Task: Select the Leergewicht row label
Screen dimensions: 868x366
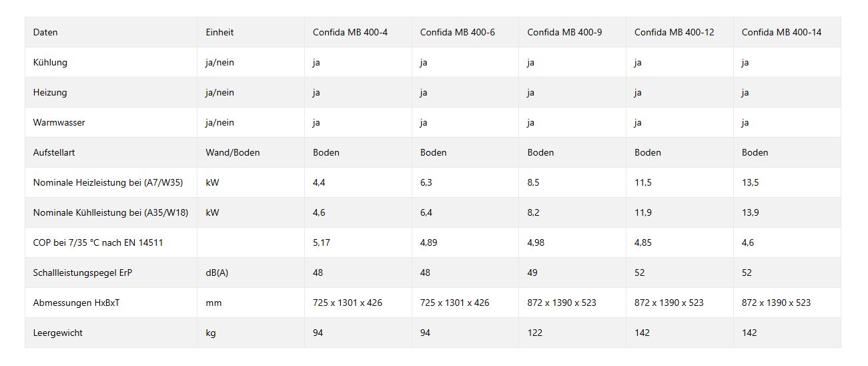Action: 58,333
